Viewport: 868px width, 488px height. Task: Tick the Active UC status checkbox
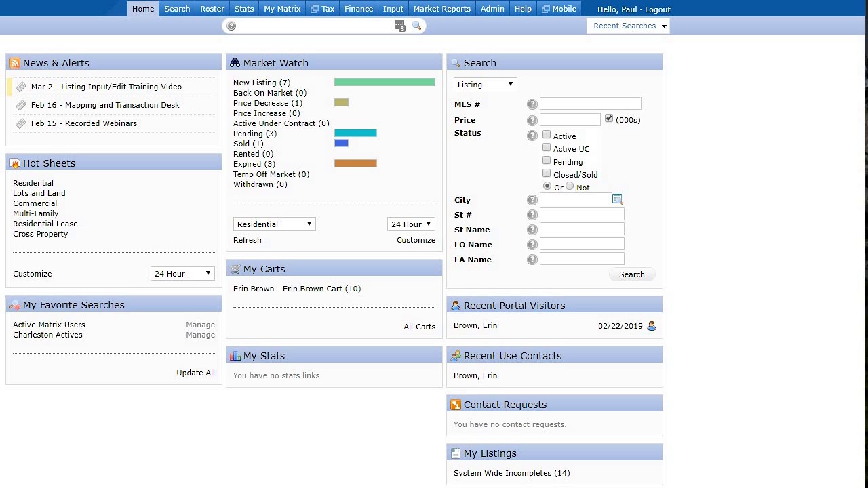pos(547,148)
